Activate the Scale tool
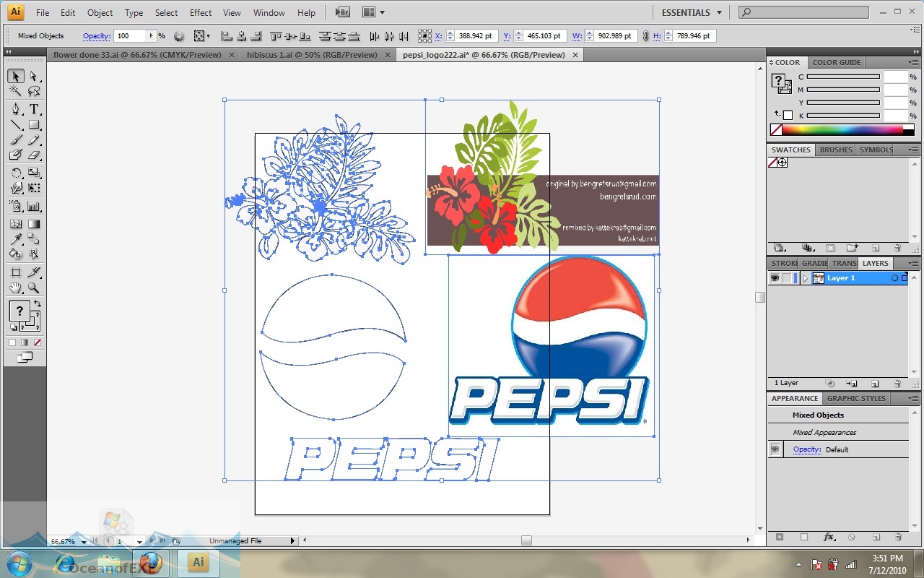The image size is (924, 578). click(34, 173)
